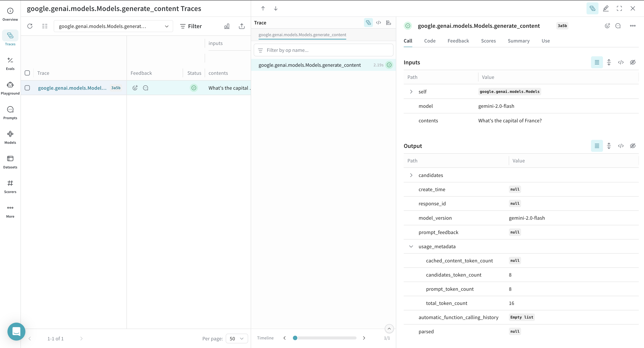Click the refresh traces icon
This screenshot has height=348, width=644.
[x=30, y=26]
